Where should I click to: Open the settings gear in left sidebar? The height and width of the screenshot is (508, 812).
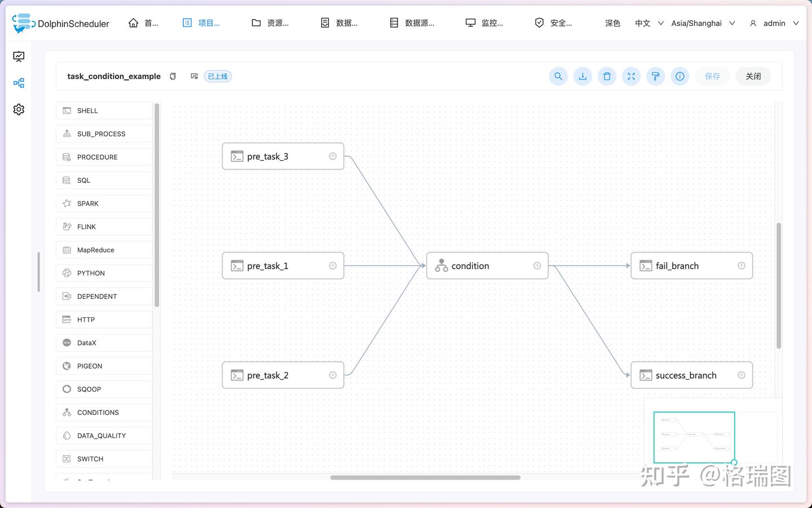pos(19,109)
